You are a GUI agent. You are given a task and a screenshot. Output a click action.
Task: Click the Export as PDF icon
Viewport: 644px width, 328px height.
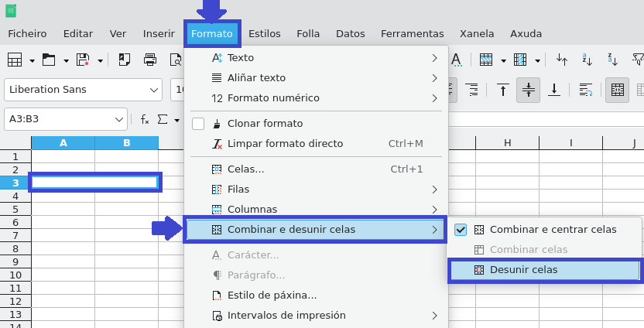click(124, 60)
